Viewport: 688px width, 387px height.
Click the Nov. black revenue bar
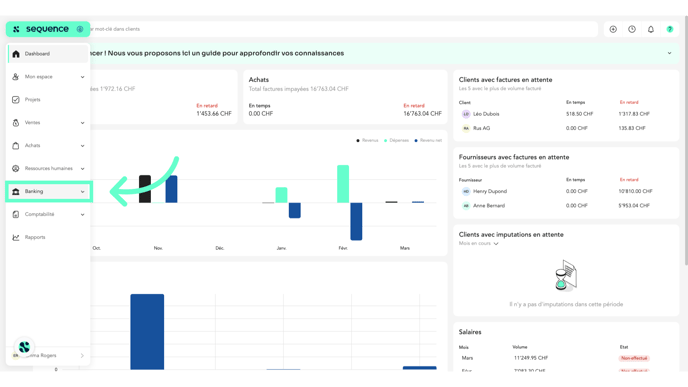pos(145,189)
